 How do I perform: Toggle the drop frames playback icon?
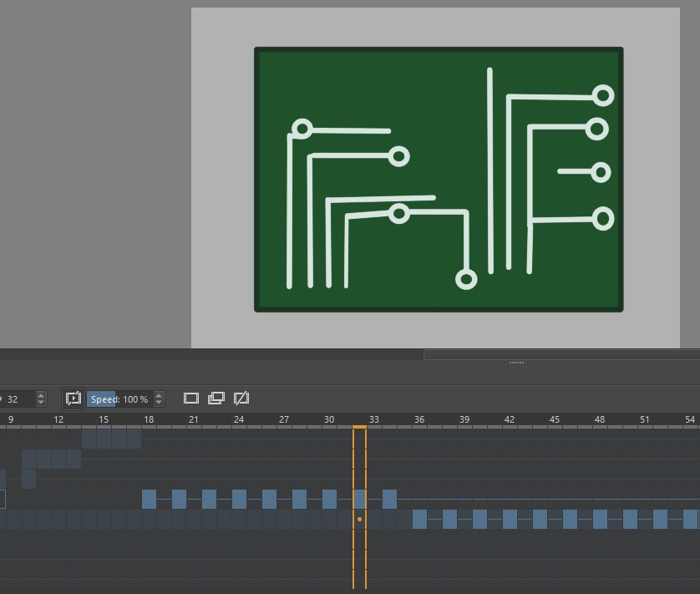(75, 399)
